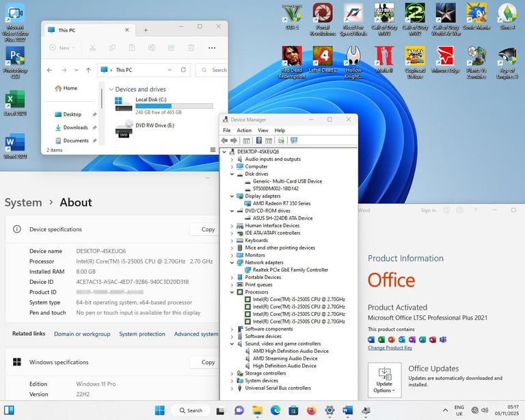Select the Plants Vs Zombies desktop icon
Image resolution: width=525 pixels, height=420 pixels.
point(476,63)
